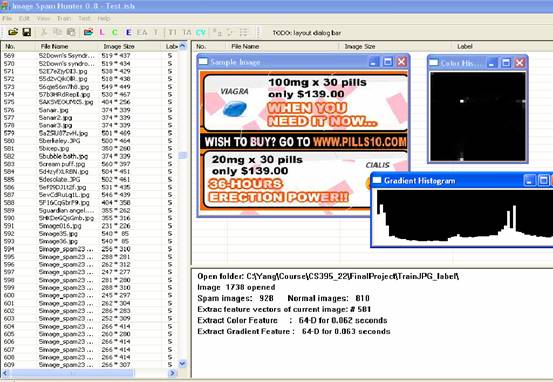Click right pane File Name column header
553x382 pixels.
click(x=282, y=46)
